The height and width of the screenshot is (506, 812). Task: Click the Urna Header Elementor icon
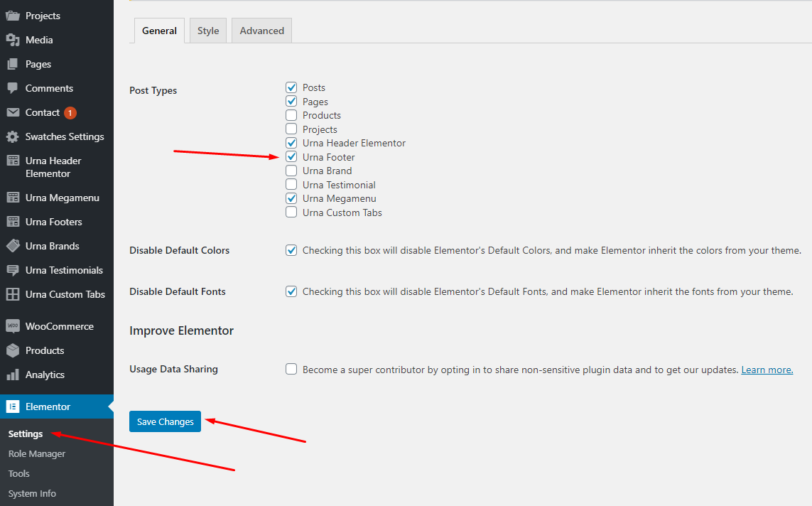tap(13, 161)
